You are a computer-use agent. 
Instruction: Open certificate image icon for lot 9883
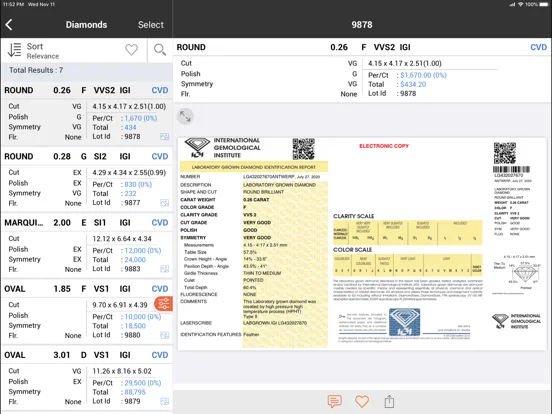pos(164,269)
